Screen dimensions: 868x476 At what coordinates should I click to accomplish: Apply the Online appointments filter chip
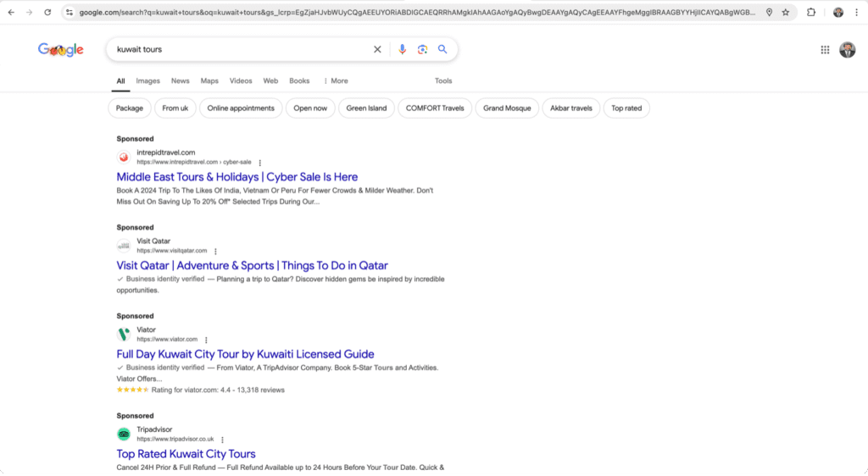[241, 108]
